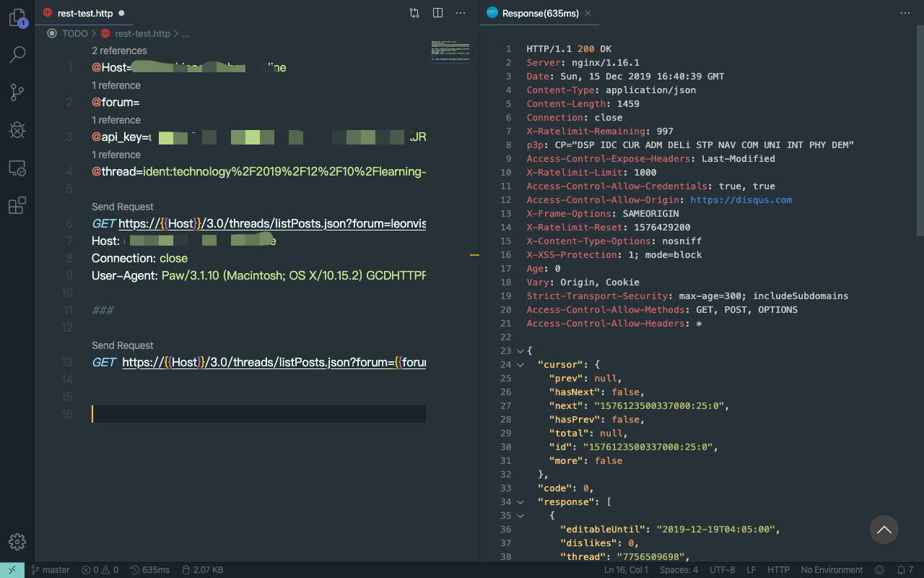The height and width of the screenshot is (578, 924).
Task: Click Content-Length: 1459 header line
Action: [x=583, y=104]
